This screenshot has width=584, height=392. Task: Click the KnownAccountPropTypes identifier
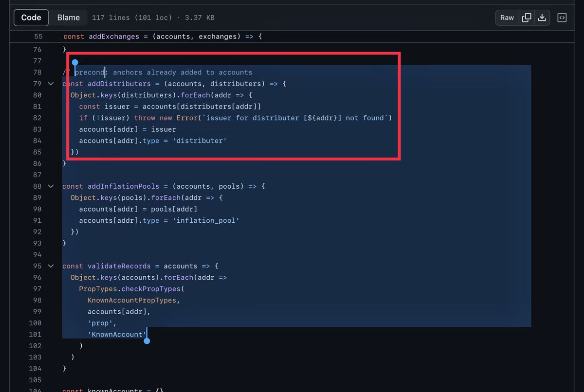click(x=132, y=300)
